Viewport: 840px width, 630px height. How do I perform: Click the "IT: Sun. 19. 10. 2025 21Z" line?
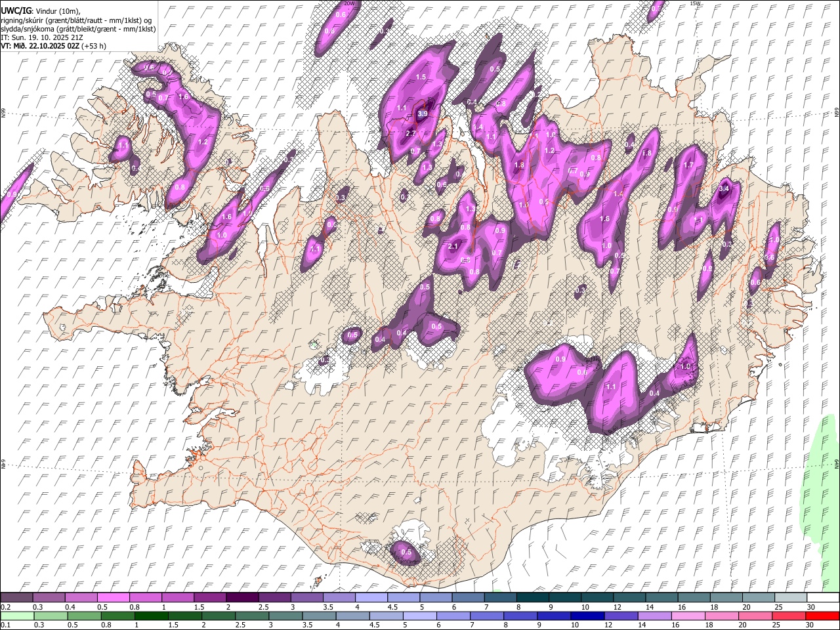[42, 37]
